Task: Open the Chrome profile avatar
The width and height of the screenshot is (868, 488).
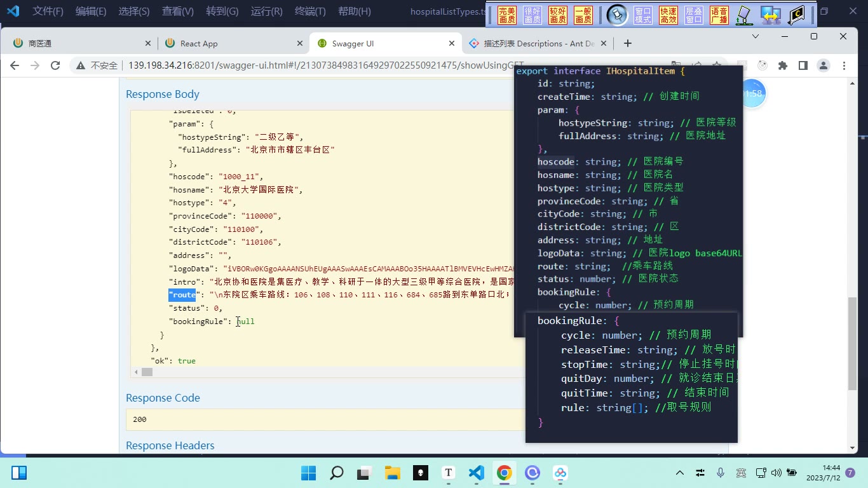Action: tap(824, 65)
